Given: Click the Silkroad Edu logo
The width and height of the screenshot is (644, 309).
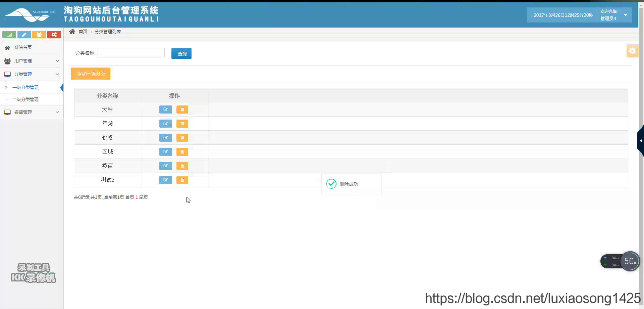Looking at the screenshot, I should point(30,15).
